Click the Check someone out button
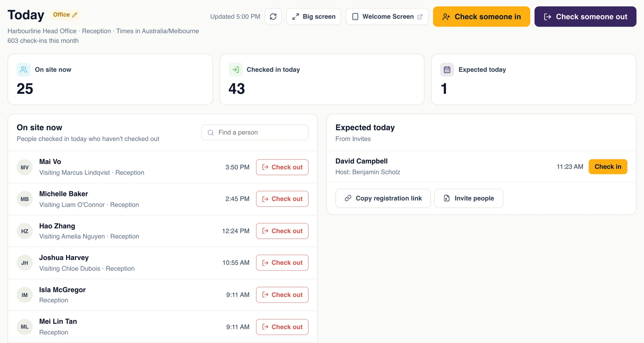This screenshot has height=343, width=644. [x=585, y=16]
